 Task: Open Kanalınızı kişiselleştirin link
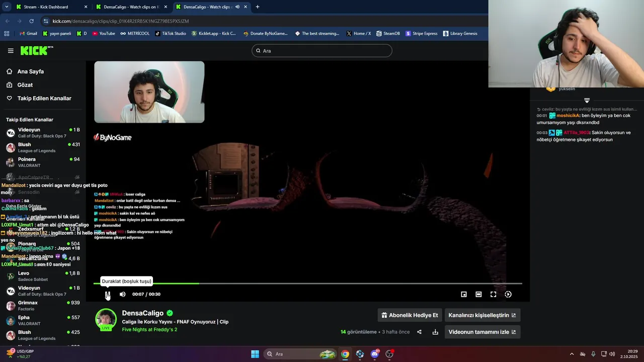click(x=482, y=315)
